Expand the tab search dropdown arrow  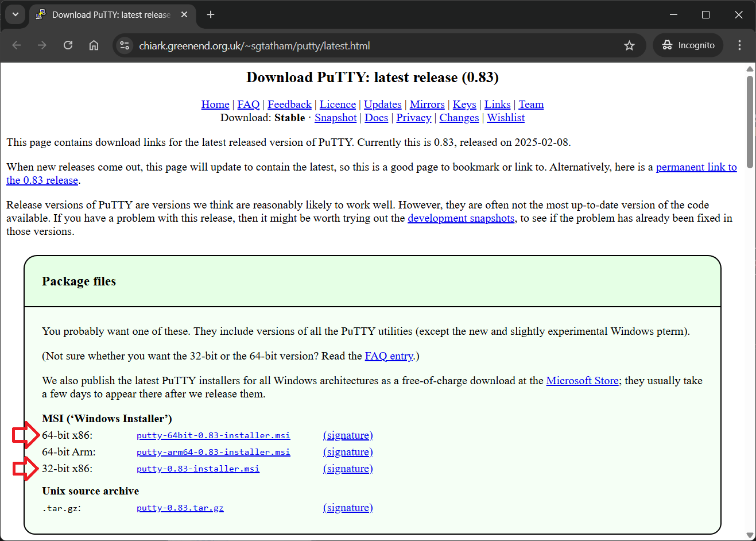pyautogui.click(x=15, y=14)
